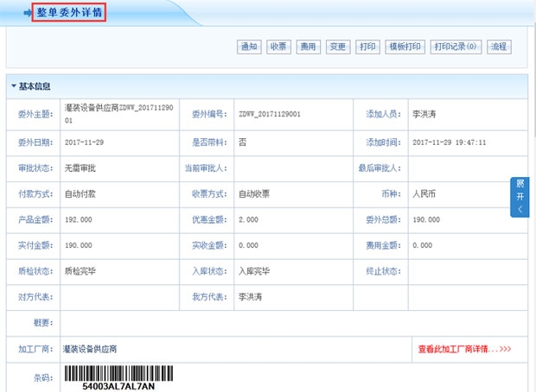Viewport: 536px width, 392px height.
Task: Click the 审批状态 value 无需审批
Action: (80, 168)
